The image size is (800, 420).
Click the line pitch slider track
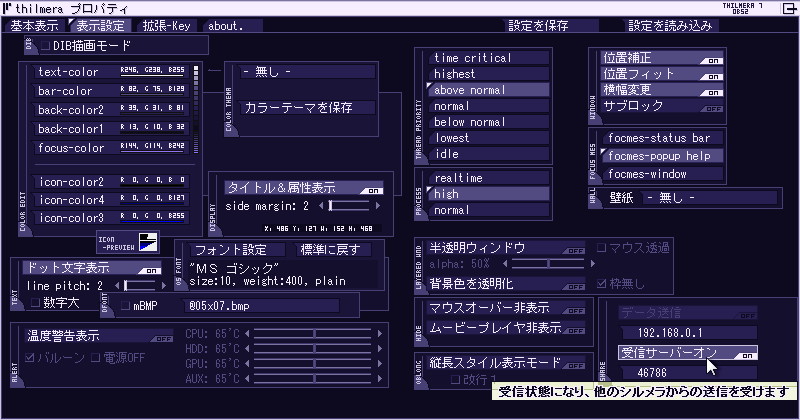140,286
